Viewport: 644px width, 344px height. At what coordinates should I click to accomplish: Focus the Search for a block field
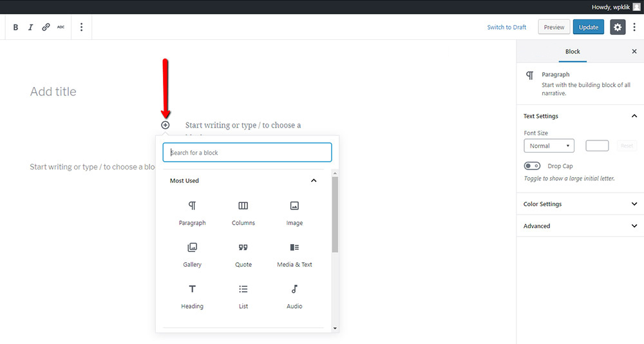click(247, 153)
